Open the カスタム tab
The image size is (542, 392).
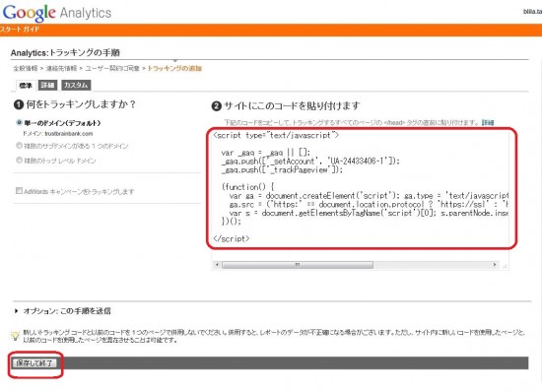[x=76, y=85]
